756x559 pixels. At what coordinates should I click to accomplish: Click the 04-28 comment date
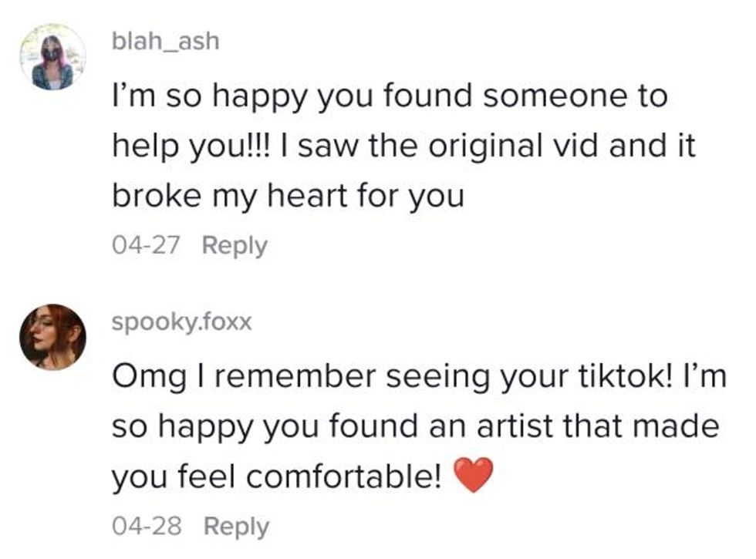pos(147,526)
